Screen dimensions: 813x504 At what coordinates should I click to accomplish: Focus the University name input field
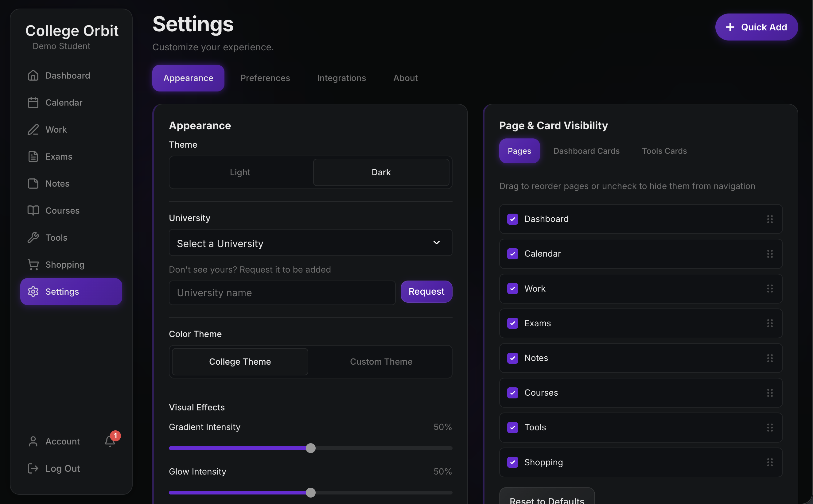point(282,293)
